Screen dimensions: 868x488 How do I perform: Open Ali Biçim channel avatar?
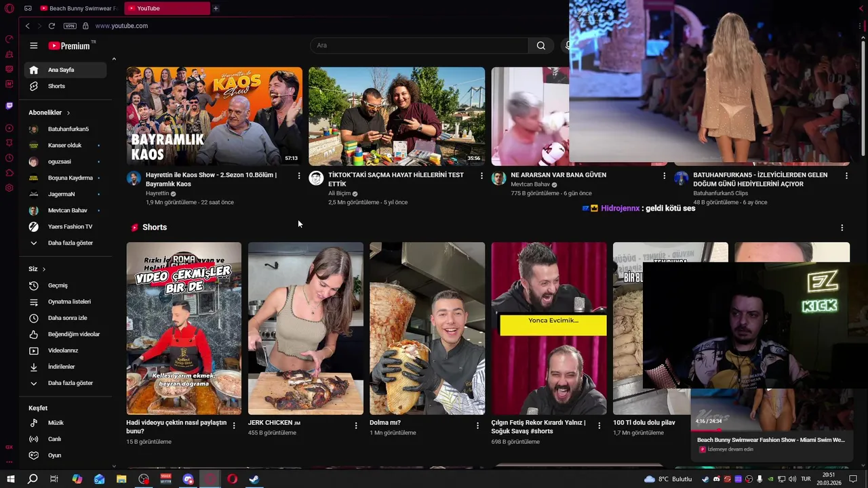click(316, 178)
